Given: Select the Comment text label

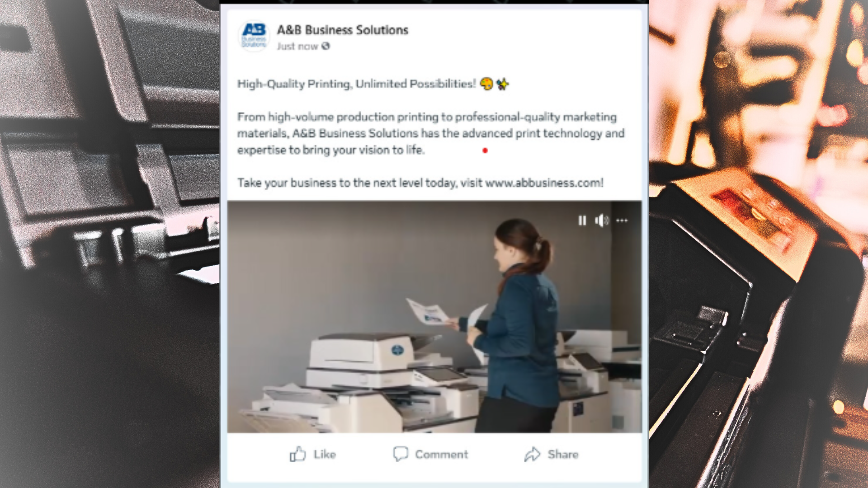Looking at the screenshot, I should point(442,454).
